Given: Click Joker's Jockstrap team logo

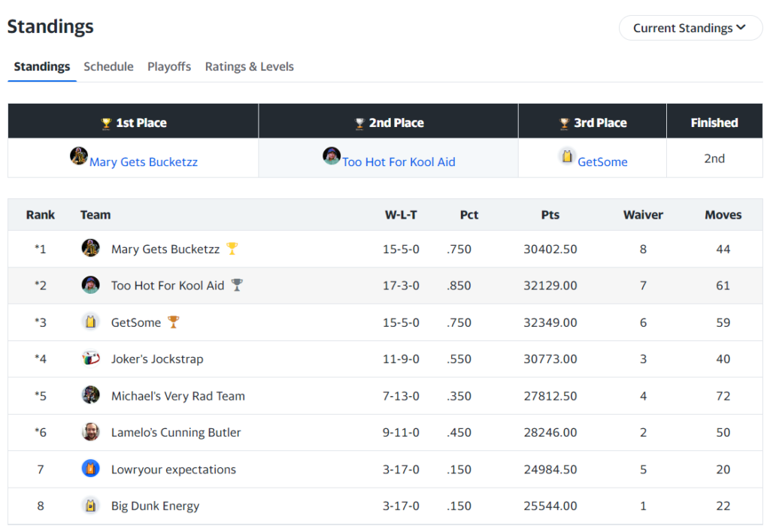Looking at the screenshot, I should (90, 358).
